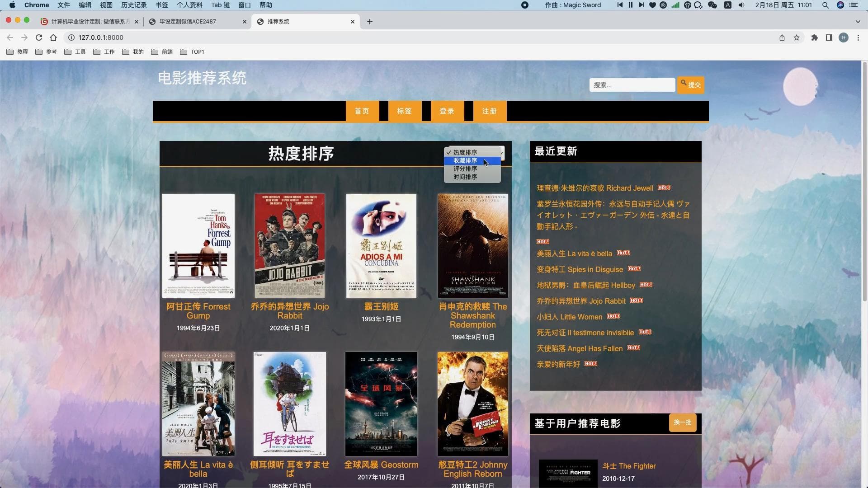Skip to next track in menu bar

[x=642, y=5]
